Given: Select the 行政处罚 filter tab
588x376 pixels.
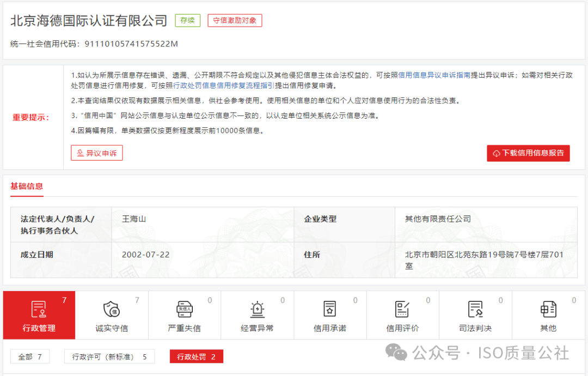Looking at the screenshot, I should click(x=196, y=356).
